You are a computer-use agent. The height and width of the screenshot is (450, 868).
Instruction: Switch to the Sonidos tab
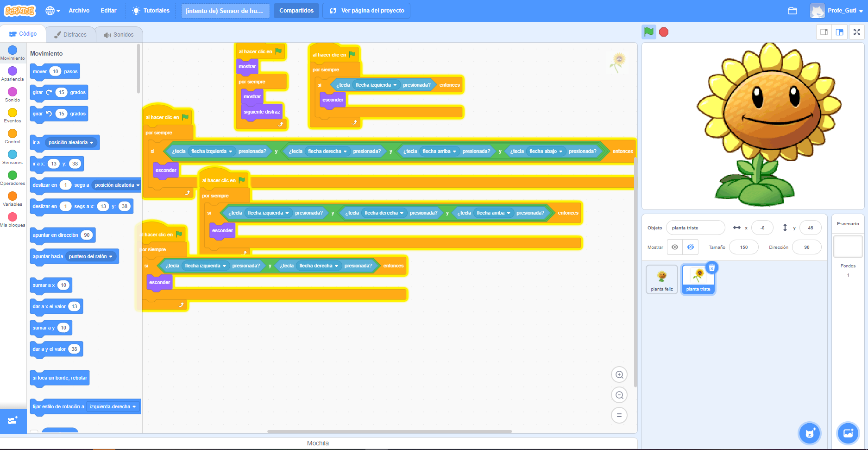coord(119,35)
